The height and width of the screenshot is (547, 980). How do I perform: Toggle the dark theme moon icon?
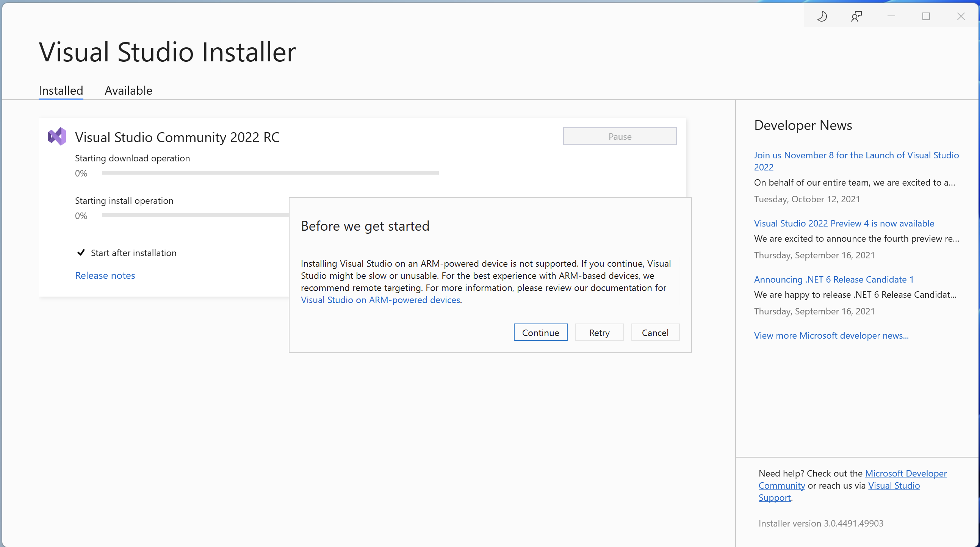pyautogui.click(x=822, y=16)
